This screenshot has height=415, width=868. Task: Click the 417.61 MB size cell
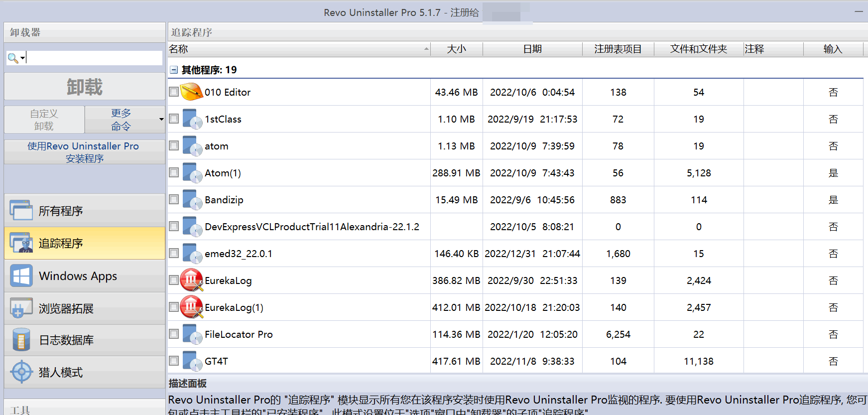point(457,361)
